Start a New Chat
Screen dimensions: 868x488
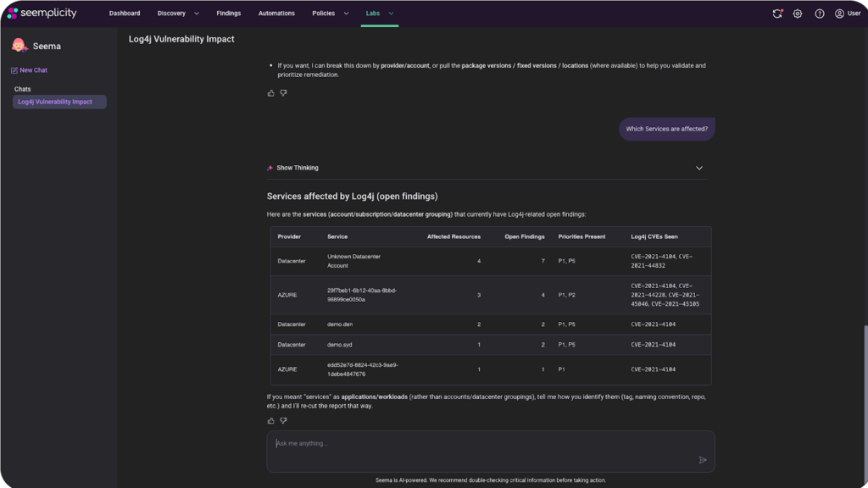pyautogui.click(x=30, y=70)
